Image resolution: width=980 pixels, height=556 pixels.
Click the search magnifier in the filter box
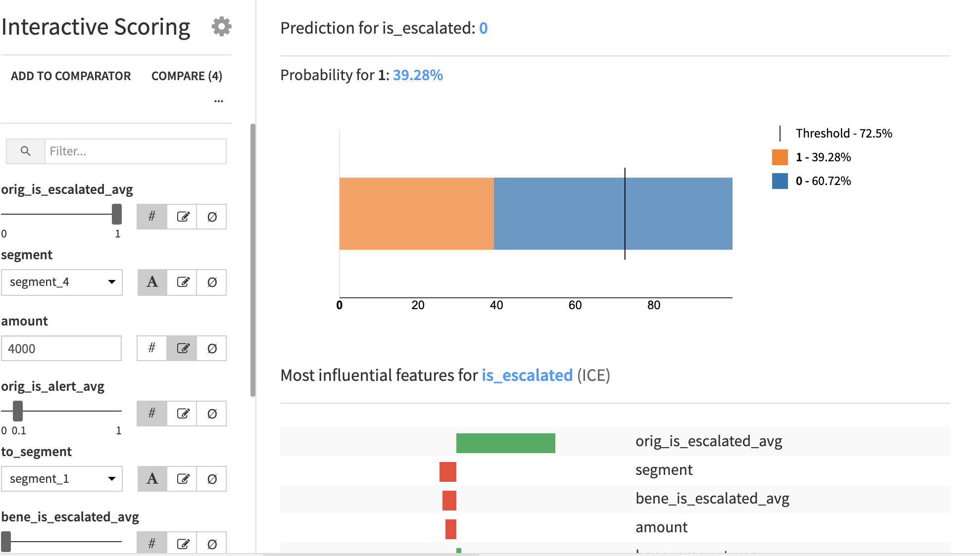(x=25, y=151)
